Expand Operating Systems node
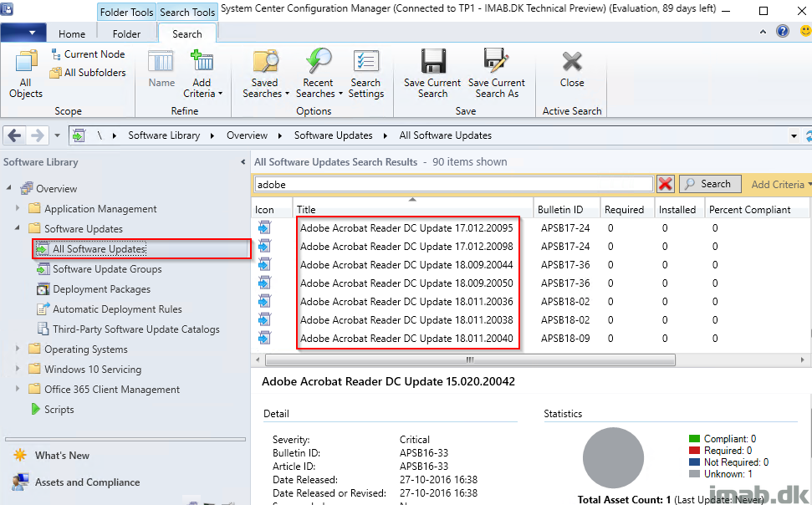 click(x=18, y=349)
